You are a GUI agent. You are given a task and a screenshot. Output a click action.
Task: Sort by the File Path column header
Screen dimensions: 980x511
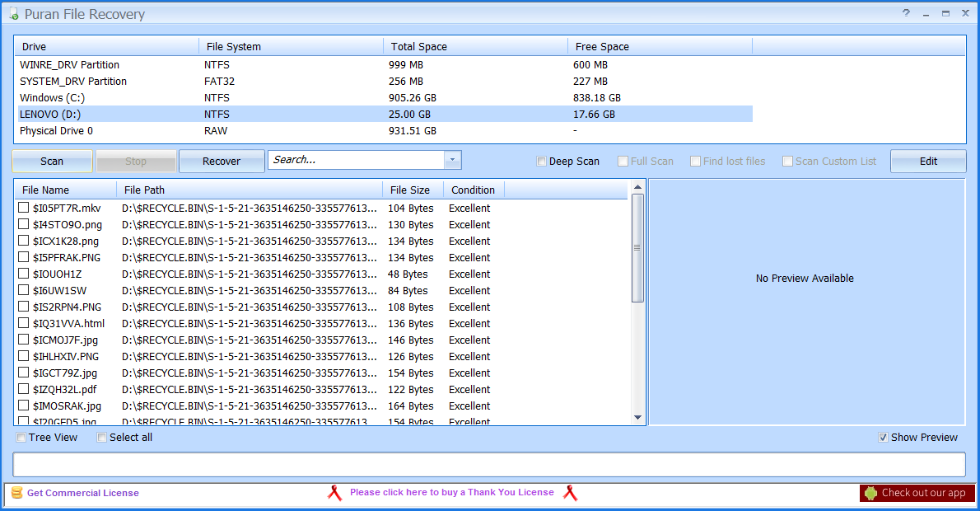[250, 190]
